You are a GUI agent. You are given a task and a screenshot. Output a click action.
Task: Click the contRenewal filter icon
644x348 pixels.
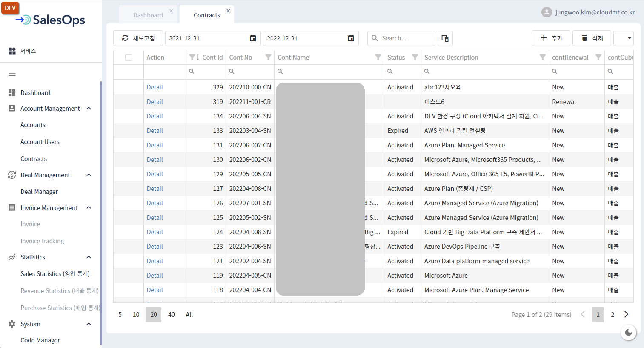pos(598,57)
